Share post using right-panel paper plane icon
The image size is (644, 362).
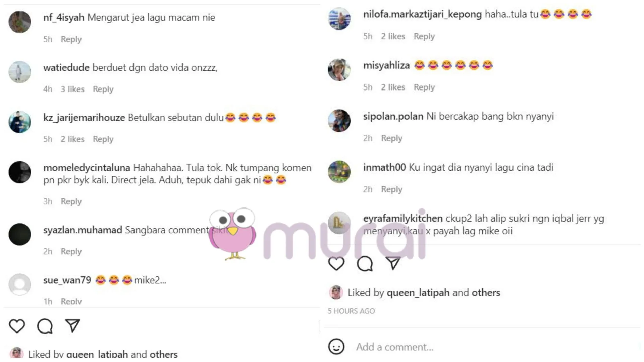point(393,263)
